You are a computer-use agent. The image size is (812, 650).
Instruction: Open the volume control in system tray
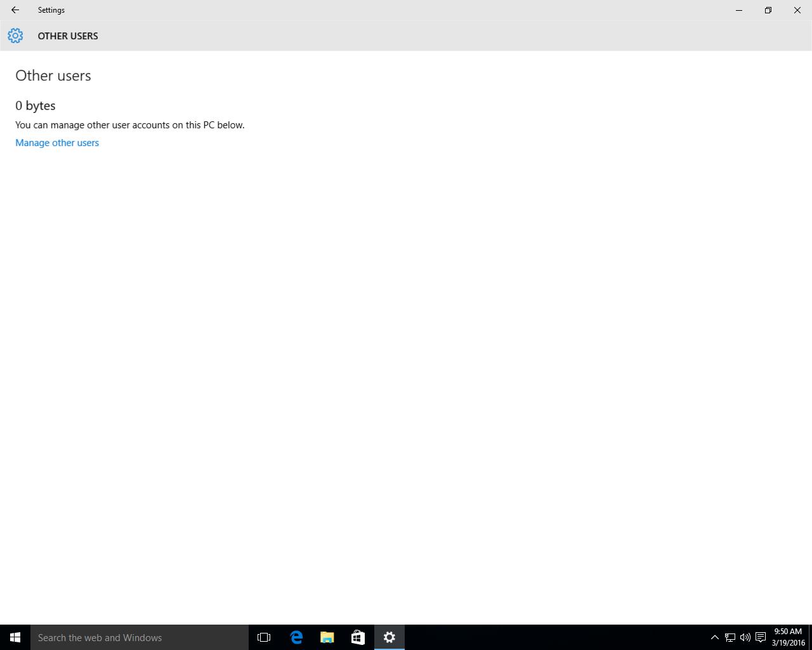tap(745, 637)
